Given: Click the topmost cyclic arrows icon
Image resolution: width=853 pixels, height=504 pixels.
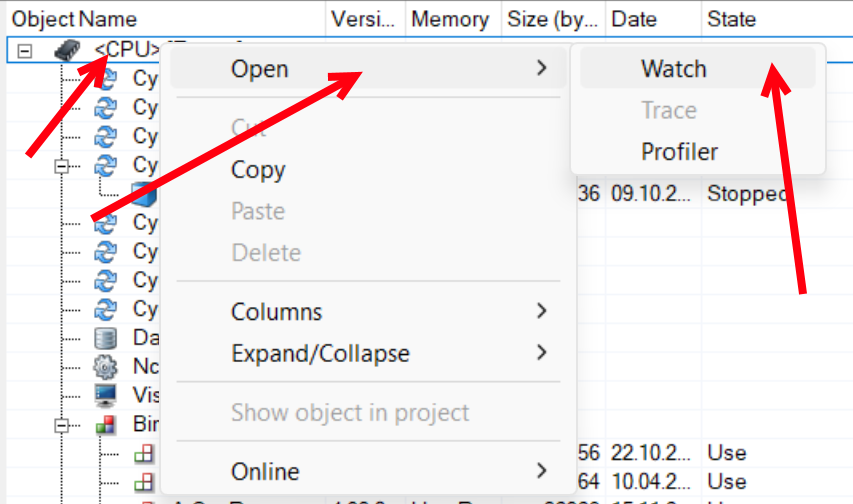Looking at the screenshot, I should 105,78.
